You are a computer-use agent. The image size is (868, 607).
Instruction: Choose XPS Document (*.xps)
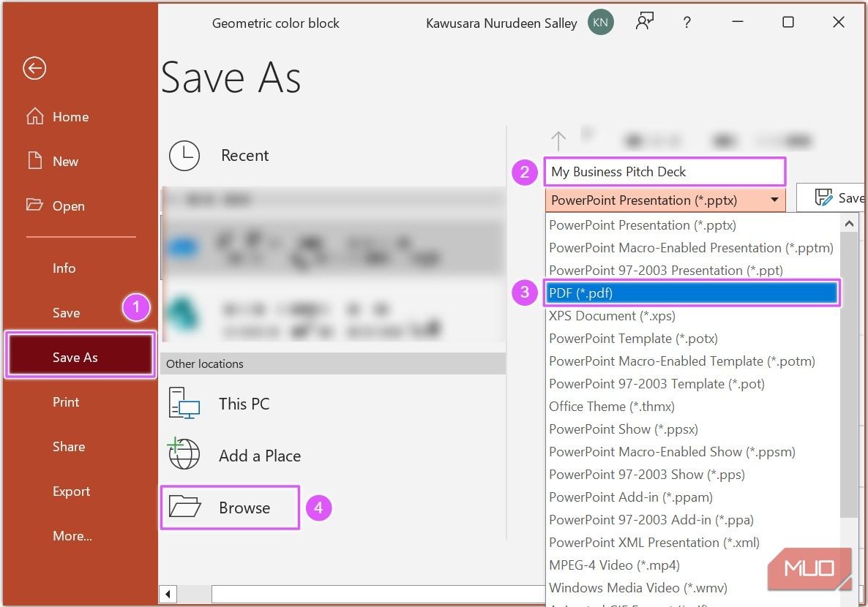[x=693, y=316]
